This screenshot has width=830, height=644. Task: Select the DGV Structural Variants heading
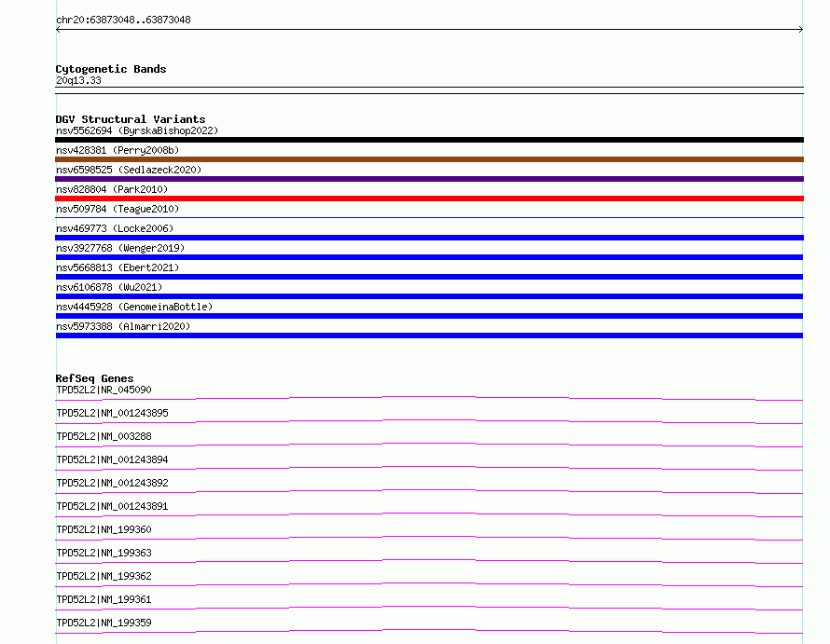pyautogui.click(x=131, y=119)
